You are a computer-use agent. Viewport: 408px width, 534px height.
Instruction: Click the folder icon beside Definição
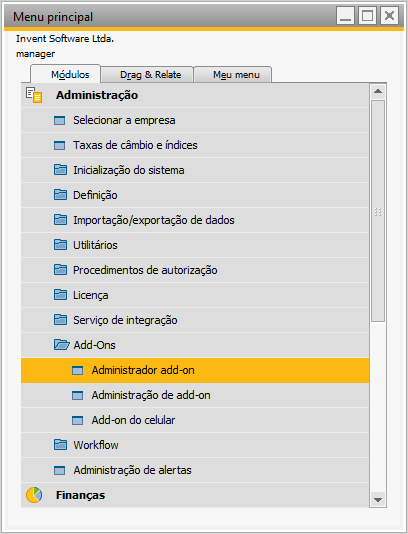pyautogui.click(x=60, y=195)
